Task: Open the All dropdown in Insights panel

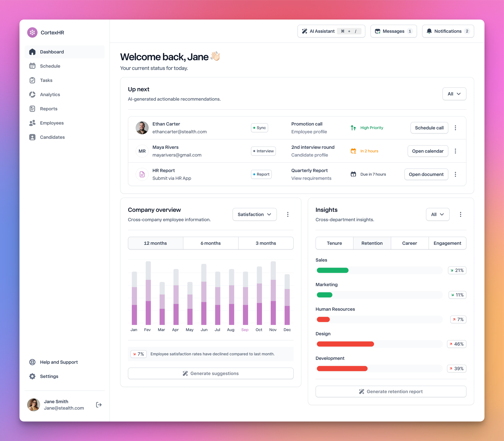Action: (438, 214)
